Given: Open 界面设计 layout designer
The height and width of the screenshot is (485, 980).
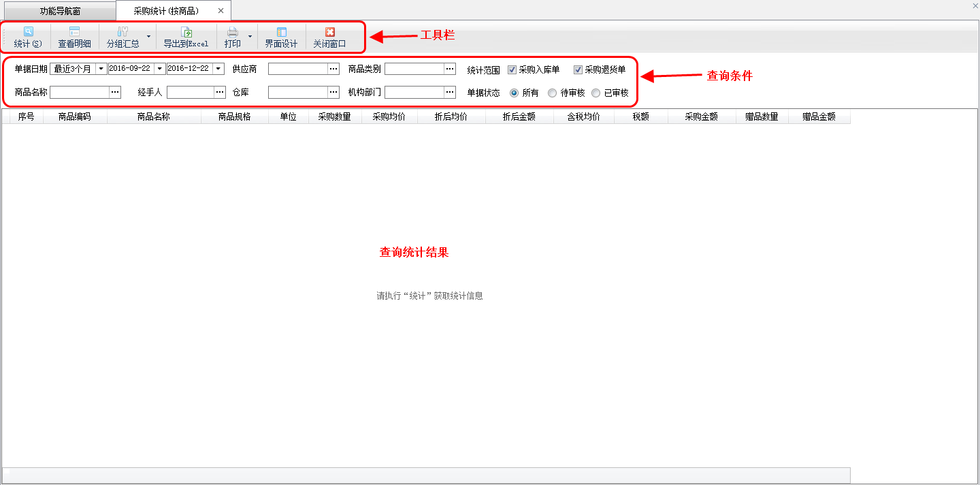Looking at the screenshot, I should point(281,32).
